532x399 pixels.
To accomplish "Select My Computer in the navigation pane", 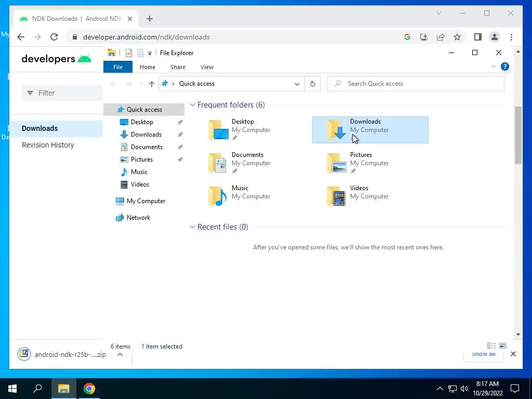I will tap(145, 201).
